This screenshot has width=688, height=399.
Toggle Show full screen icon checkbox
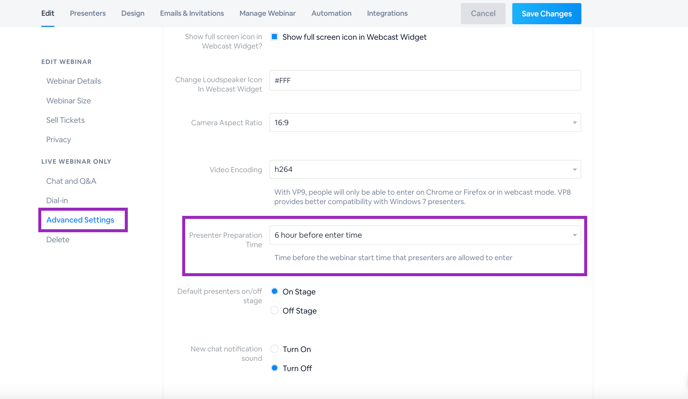click(274, 37)
